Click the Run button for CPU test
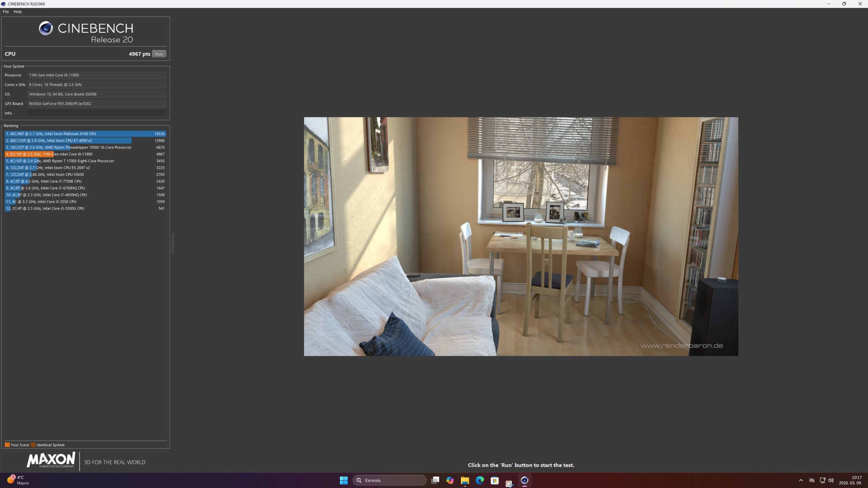 (159, 54)
